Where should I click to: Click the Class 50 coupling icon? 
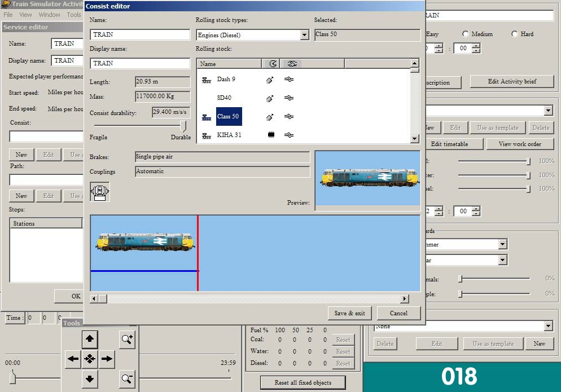click(x=289, y=117)
